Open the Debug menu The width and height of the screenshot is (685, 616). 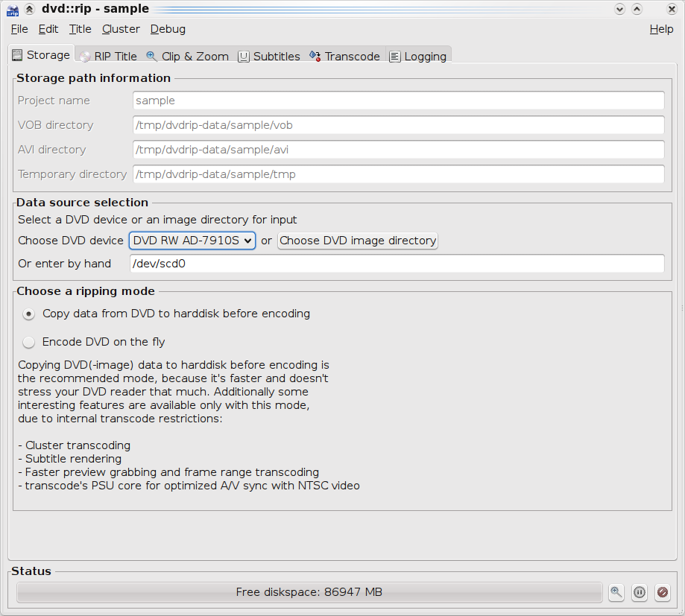click(x=168, y=29)
